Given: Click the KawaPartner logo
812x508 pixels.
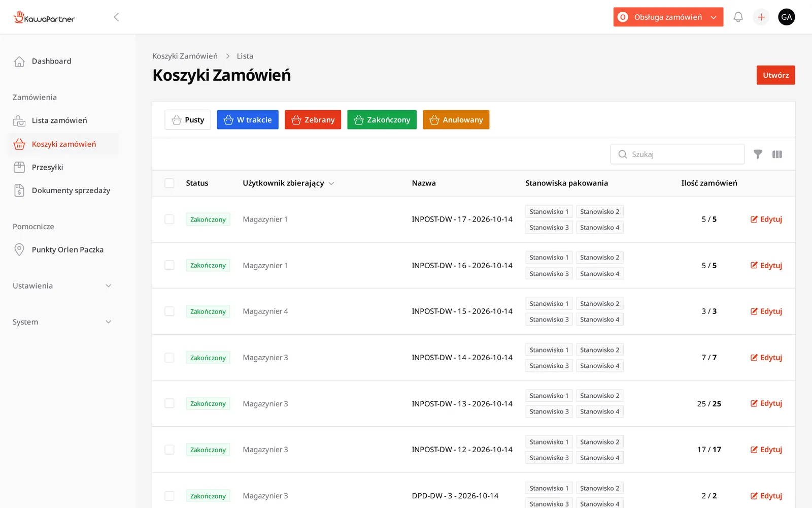Looking at the screenshot, I should pyautogui.click(x=44, y=17).
